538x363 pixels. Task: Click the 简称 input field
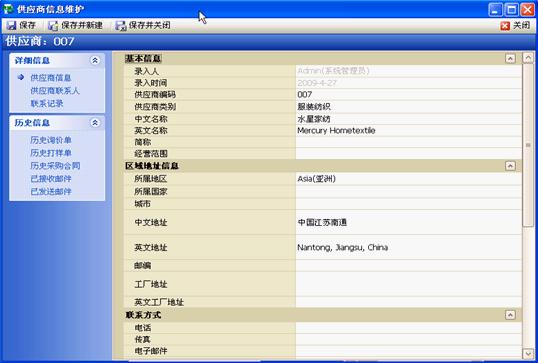click(x=408, y=142)
